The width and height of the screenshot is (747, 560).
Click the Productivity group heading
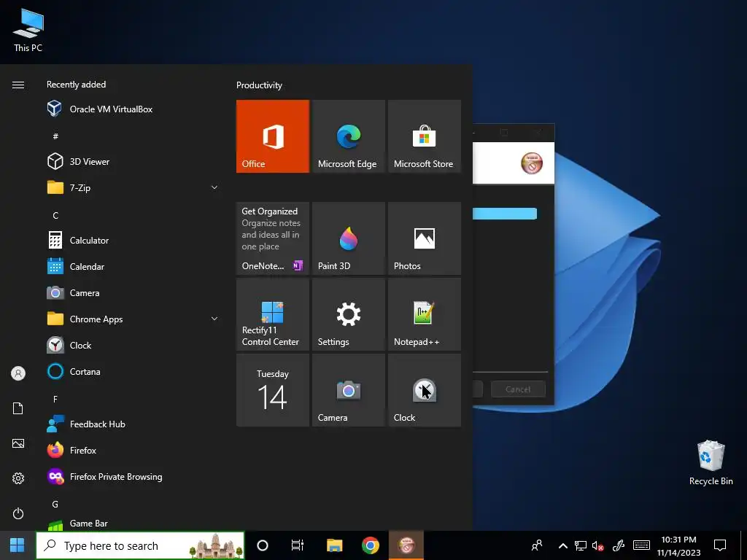tap(259, 85)
